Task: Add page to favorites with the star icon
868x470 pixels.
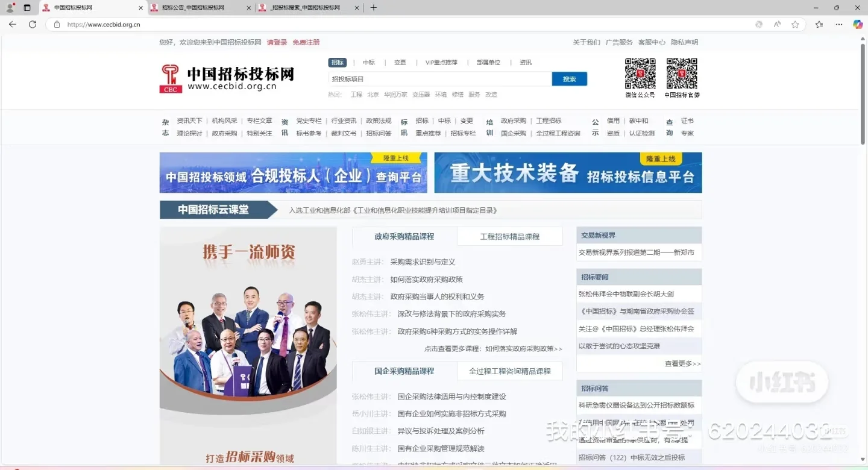Action: click(x=795, y=24)
